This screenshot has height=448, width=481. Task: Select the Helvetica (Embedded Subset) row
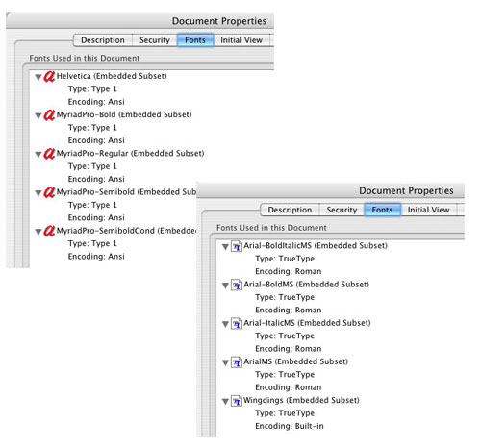coord(112,76)
